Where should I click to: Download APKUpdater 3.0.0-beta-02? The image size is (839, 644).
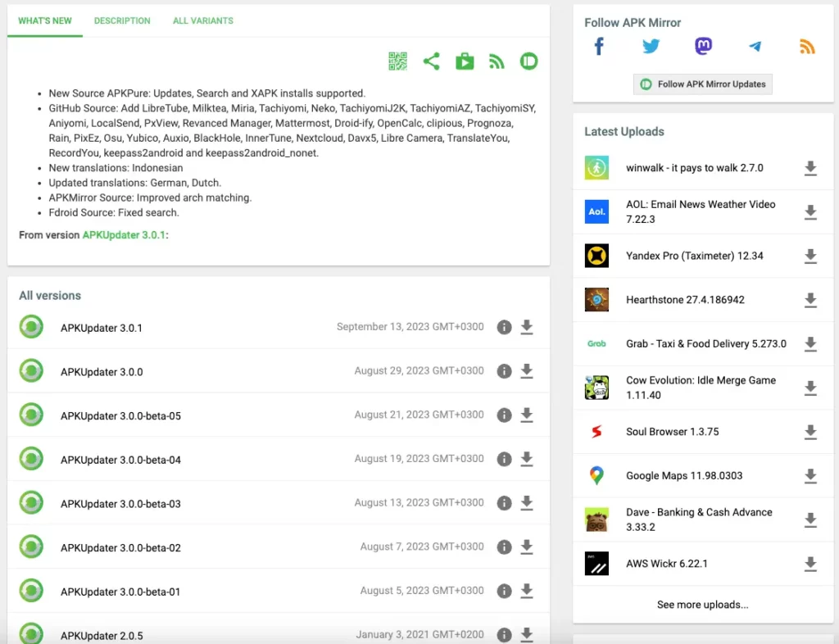coord(527,546)
